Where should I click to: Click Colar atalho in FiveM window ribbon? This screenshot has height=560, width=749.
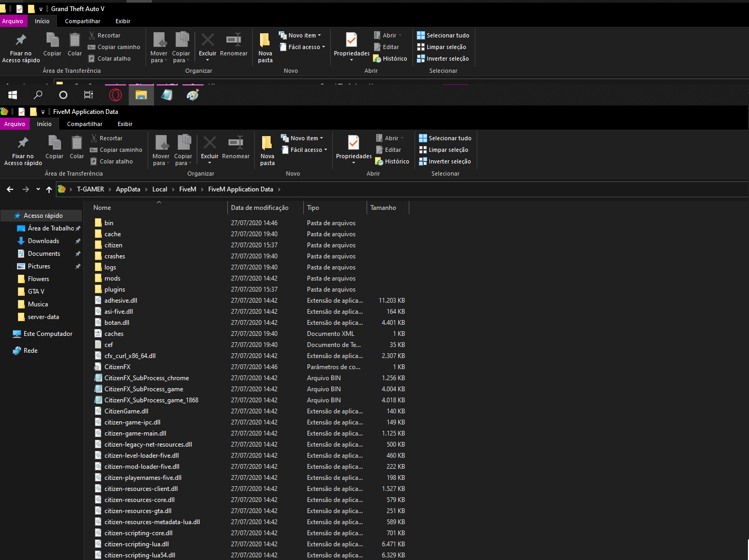coord(111,161)
